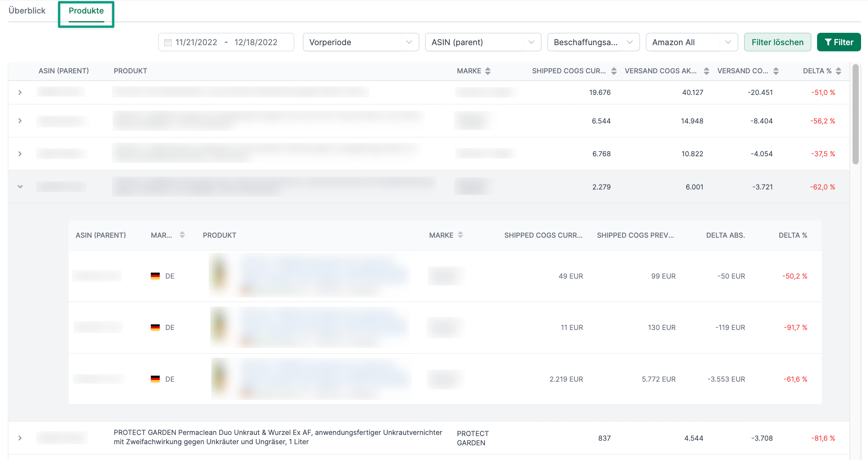The width and height of the screenshot is (868, 460).
Task: Open product thumbnail in 49 EUR row
Action: coord(220,275)
